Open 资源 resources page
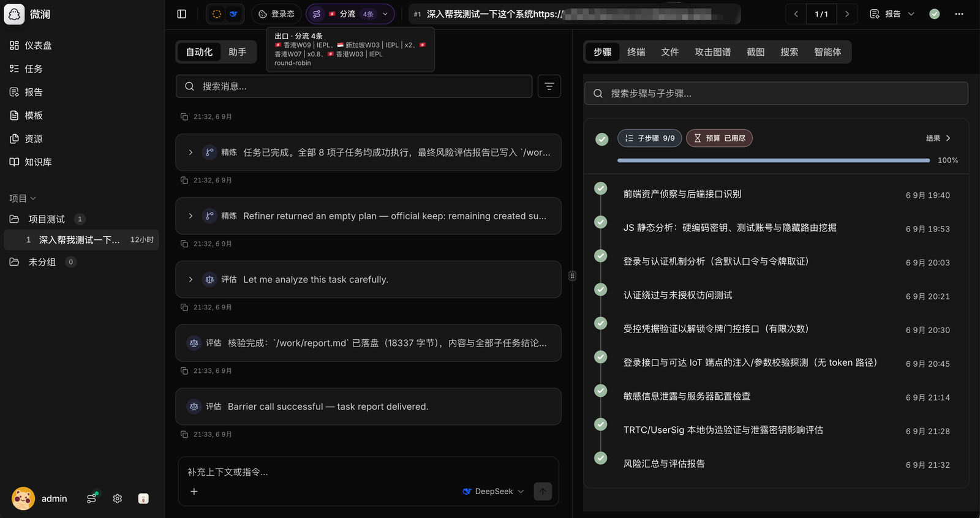The image size is (980, 518). tap(26, 138)
